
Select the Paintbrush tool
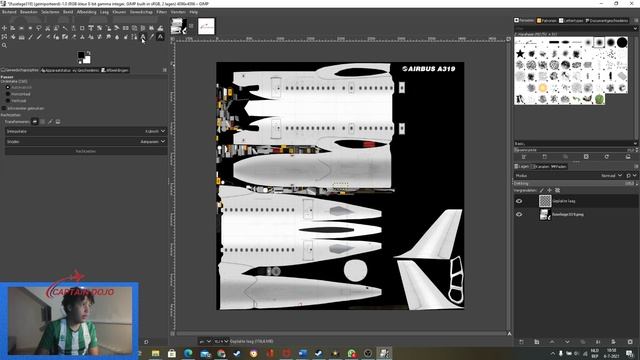tap(39, 37)
